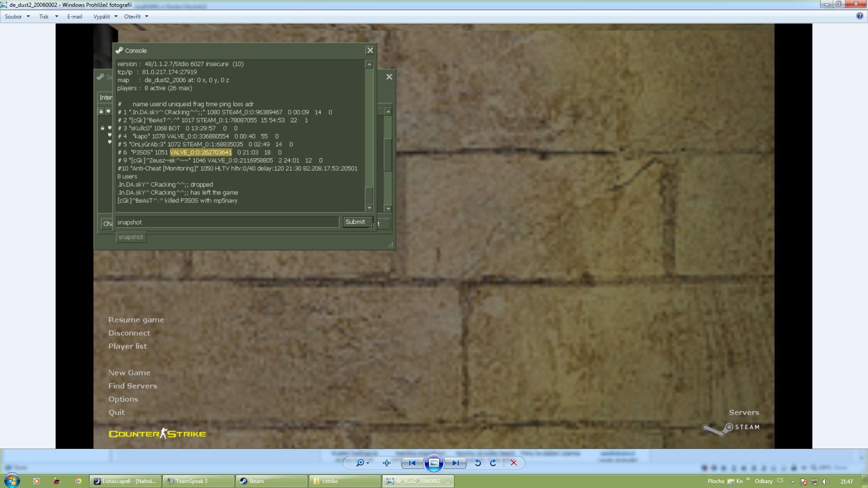Rotate photo counterclockwise
868x488 pixels.
[x=478, y=463]
